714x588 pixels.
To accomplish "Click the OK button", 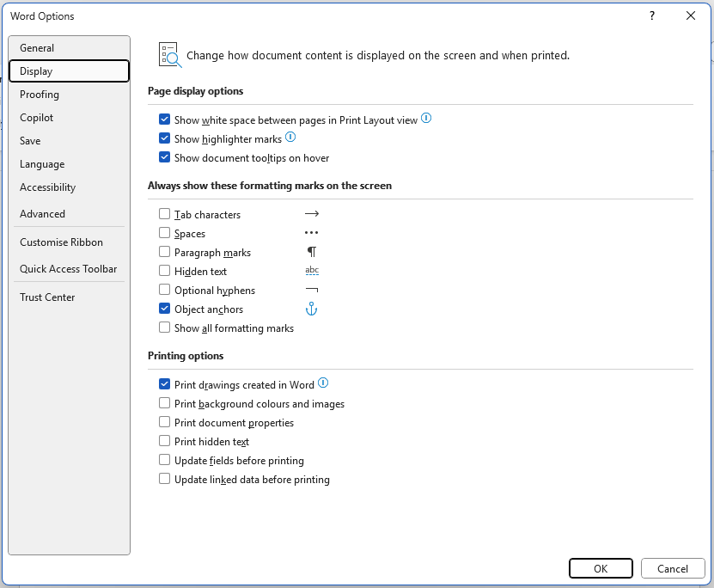I will 601,568.
